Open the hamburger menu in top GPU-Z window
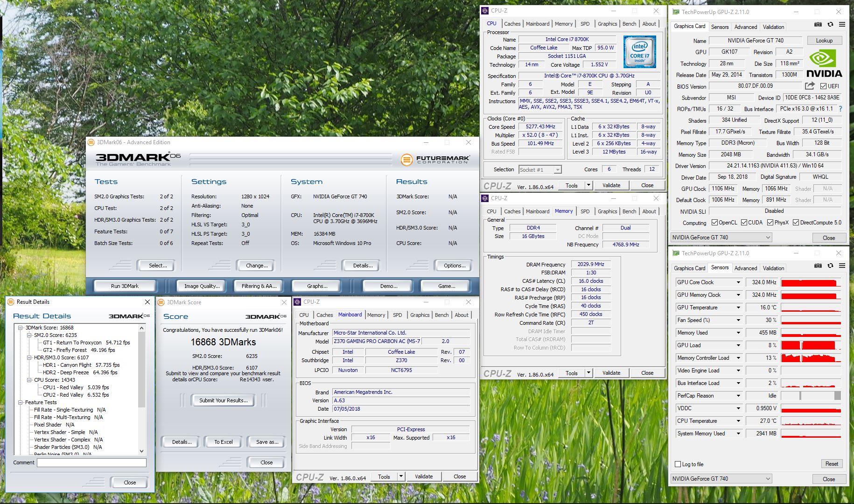This screenshot has width=854, height=504. pyautogui.click(x=842, y=24)
